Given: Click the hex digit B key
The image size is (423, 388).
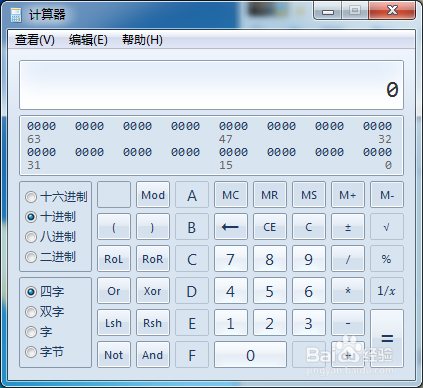Looking at the screenshot, I should click(x=192, y=227).
